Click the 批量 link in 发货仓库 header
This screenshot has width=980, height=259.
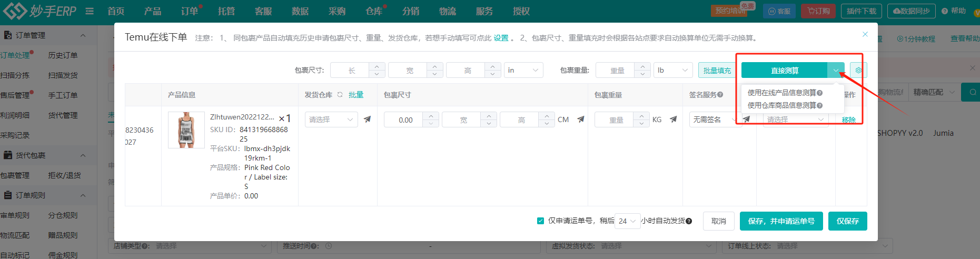point(356,95)
